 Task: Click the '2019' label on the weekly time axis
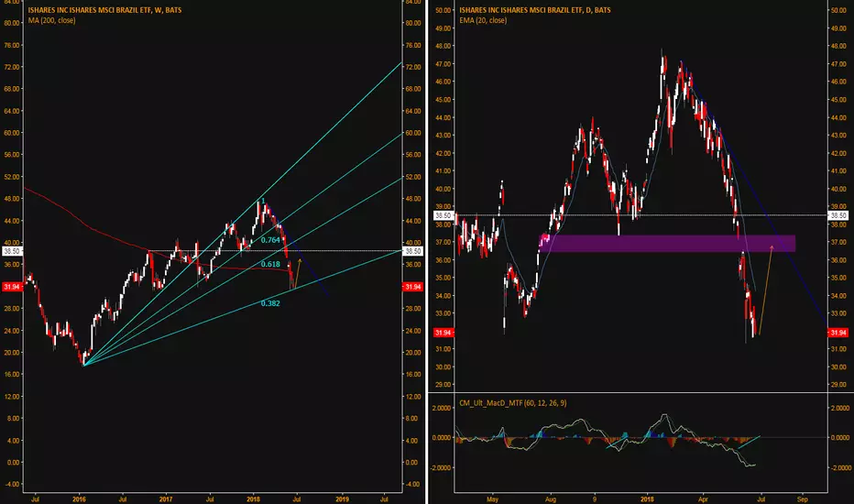[342, 499]
